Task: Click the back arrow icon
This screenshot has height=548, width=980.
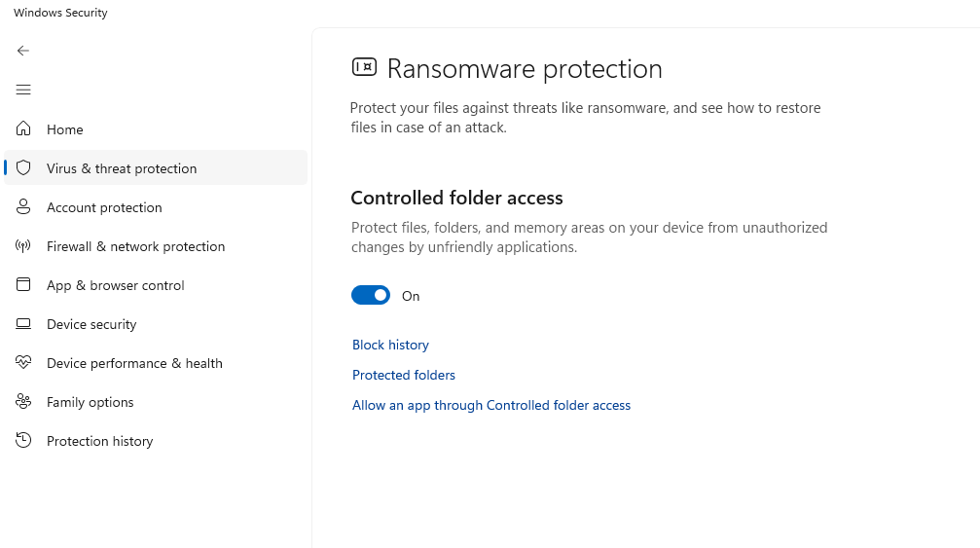Action: point(23,51)
